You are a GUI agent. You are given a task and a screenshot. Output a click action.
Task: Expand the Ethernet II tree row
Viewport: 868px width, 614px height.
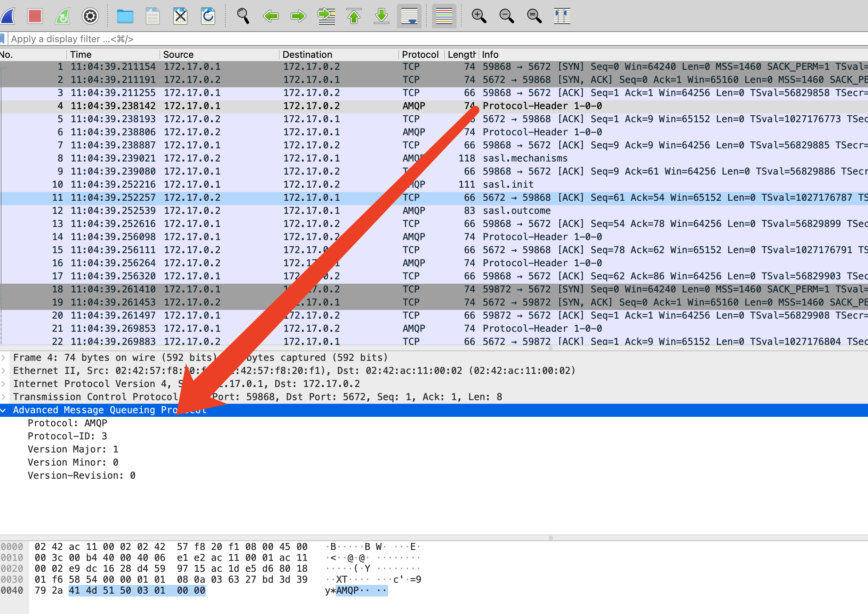pos(3,371)
